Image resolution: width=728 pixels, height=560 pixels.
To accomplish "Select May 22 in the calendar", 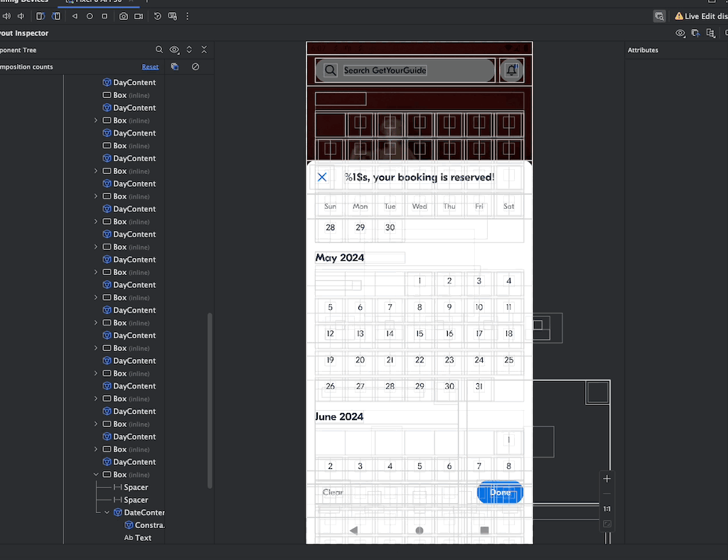I will click(x=419, y=360).
